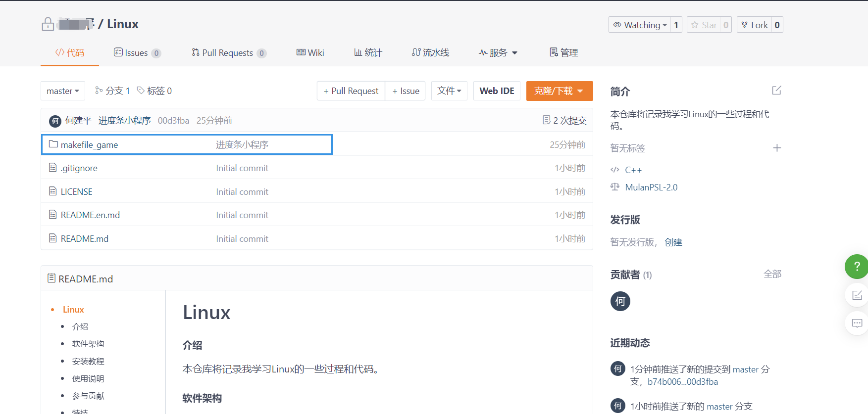Viewport: 868px width, 414px height.
Task: Jump to 安装教程 in README outline
Action: click(x=88, y=361)
